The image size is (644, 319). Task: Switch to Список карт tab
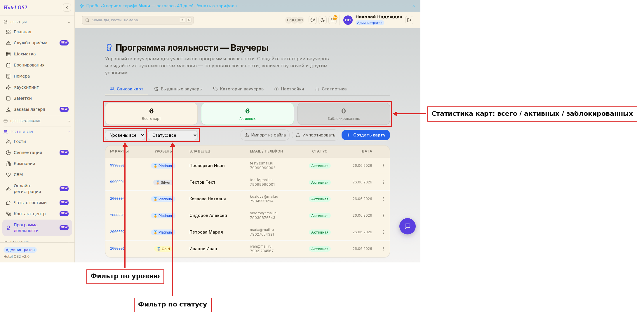click(x=126, y=89)
